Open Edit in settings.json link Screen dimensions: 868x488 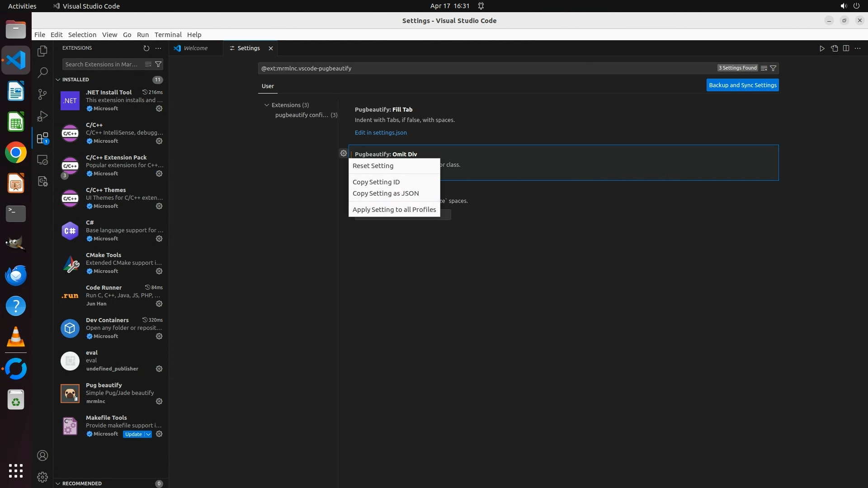381,132
